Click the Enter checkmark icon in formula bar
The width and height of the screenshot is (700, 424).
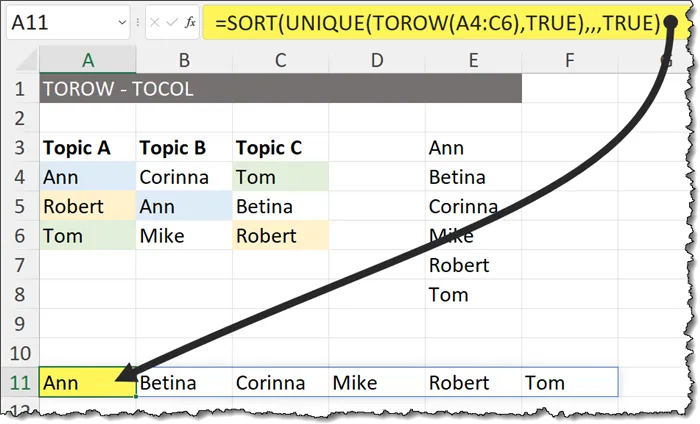[171, 21]
